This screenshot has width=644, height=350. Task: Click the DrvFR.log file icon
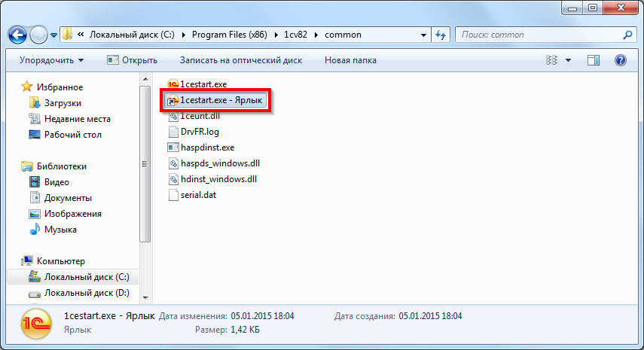173,132
